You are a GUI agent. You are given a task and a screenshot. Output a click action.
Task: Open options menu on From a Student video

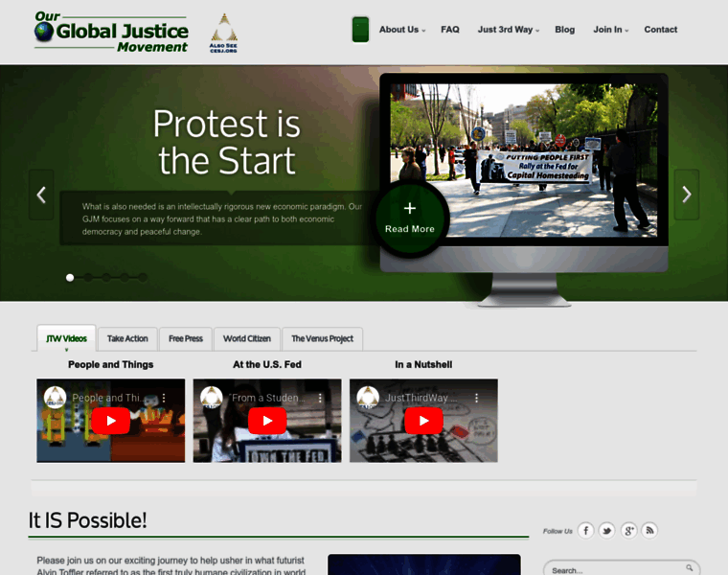pos(320,398)
